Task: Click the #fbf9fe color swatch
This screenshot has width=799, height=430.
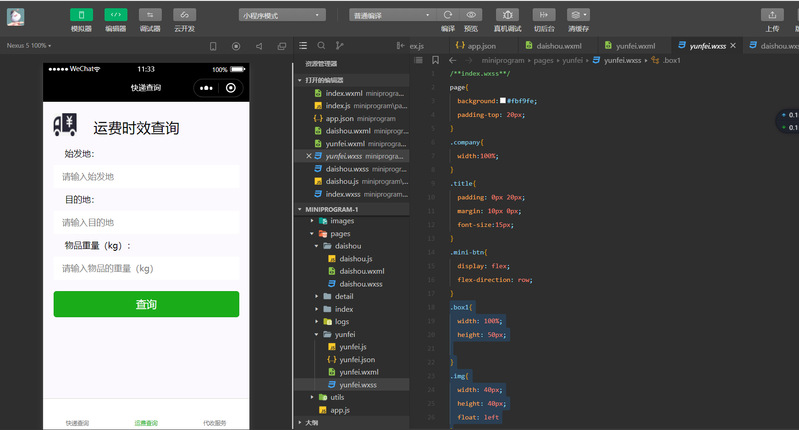Action: click(x=503, y=101)
